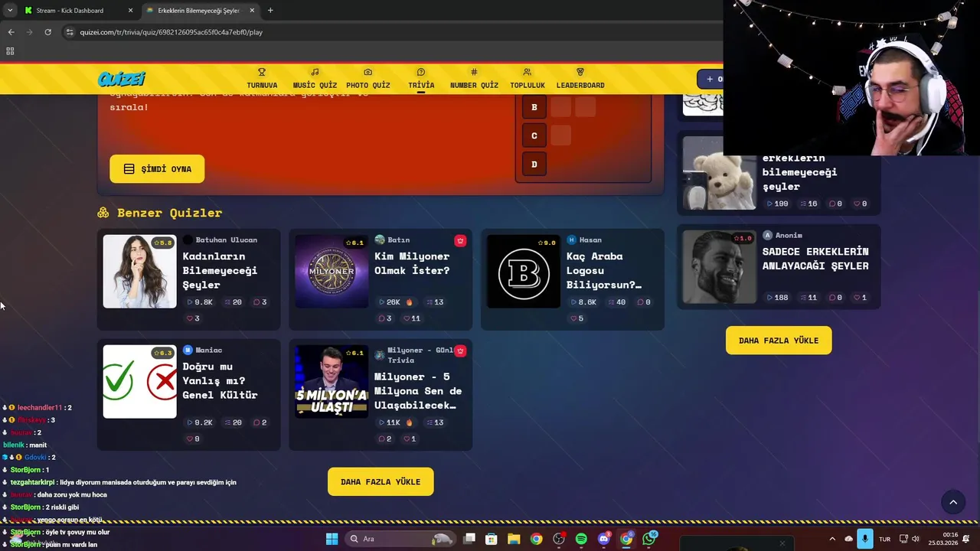Screen dimensions: 980x551
Task: Open File Explorer from taskbar
Action: pos(514,539)
